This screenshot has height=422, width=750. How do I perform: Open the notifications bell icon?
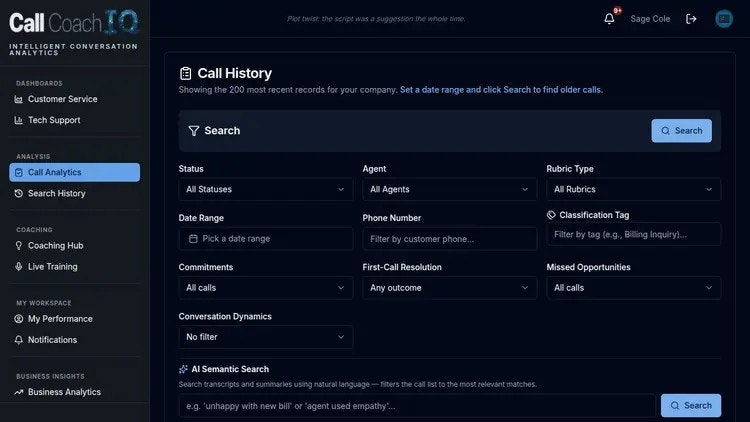609,19
